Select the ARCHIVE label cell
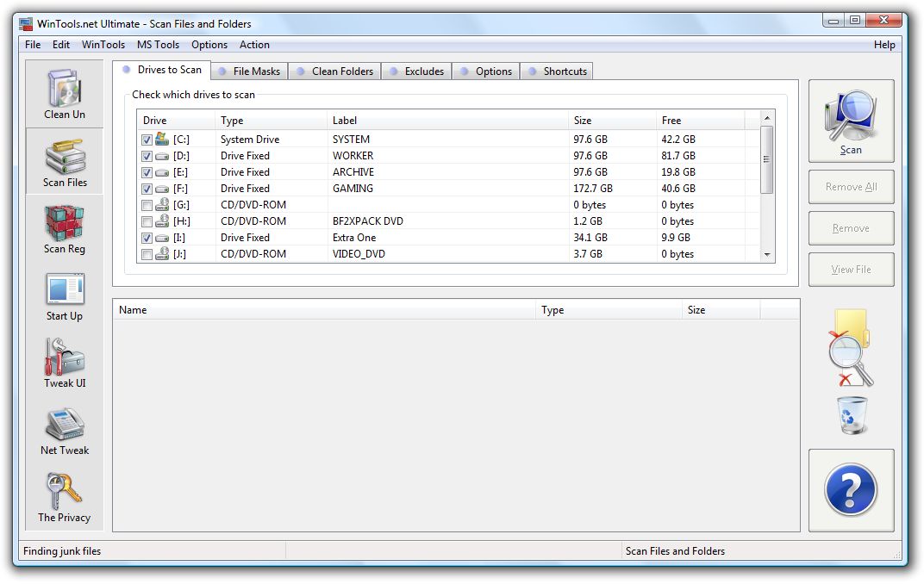924x584 pixels. pyautogui.click(x=353, y=172)
